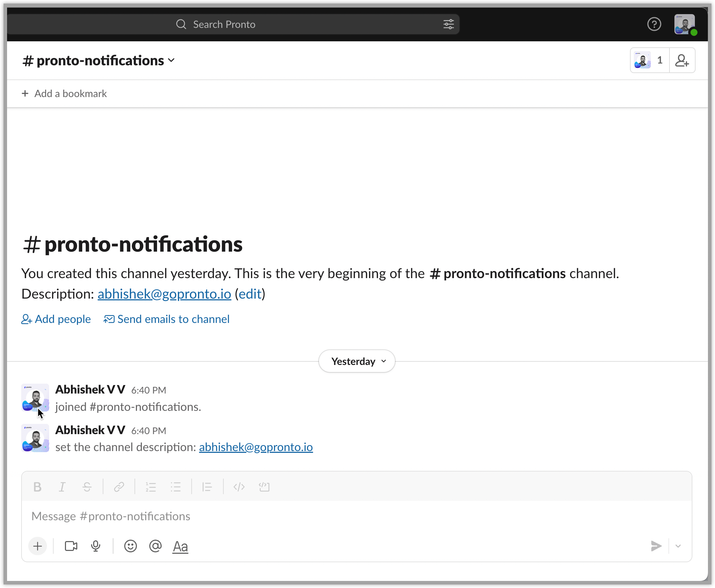Click Abhishek V V name on joined message
This screenshot has width=715, height=588.
pyautogui.click(x=90, y=390)
